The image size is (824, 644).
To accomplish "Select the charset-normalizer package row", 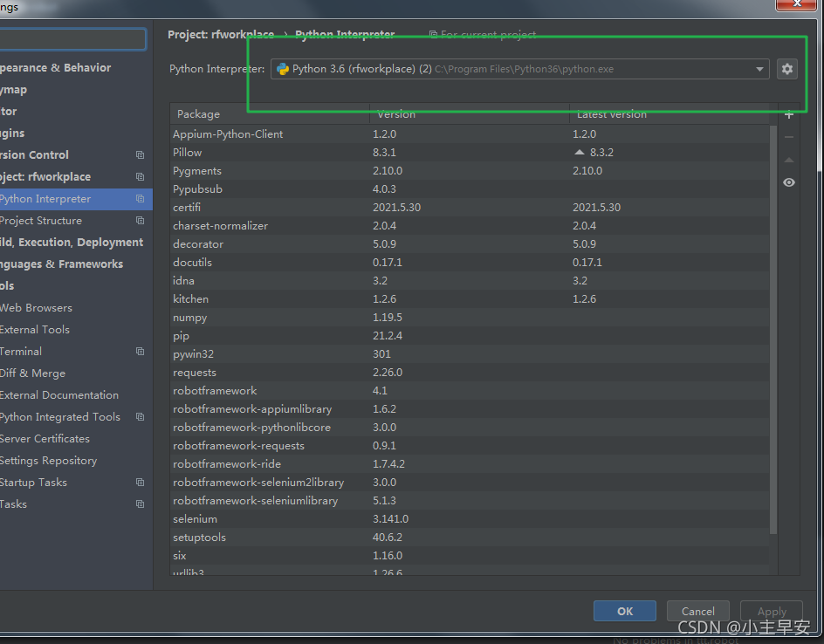I will pyautogui.click(x=470, y=226).
